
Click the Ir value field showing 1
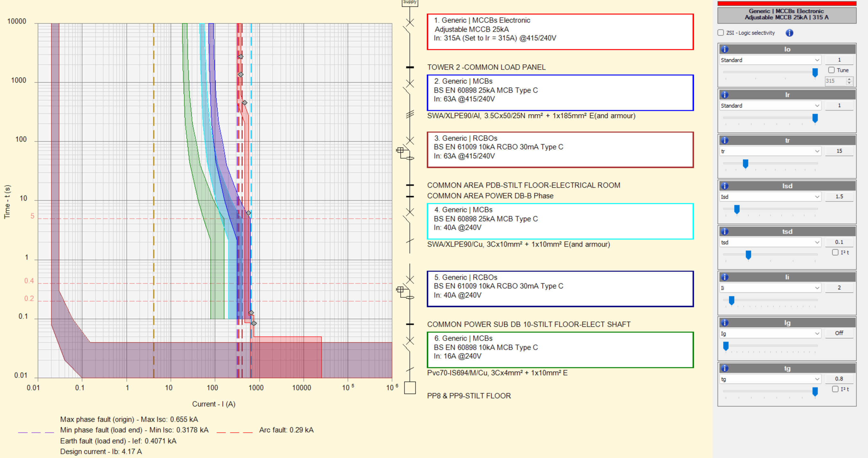point(839,106)
